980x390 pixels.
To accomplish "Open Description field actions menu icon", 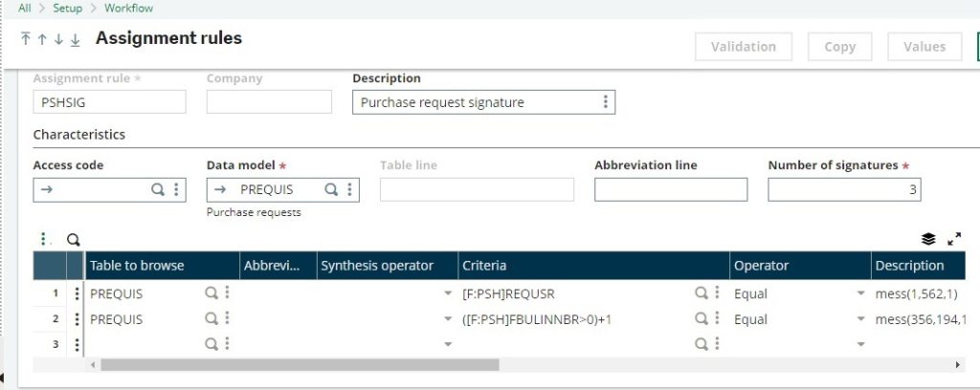I will pos(604,102).
